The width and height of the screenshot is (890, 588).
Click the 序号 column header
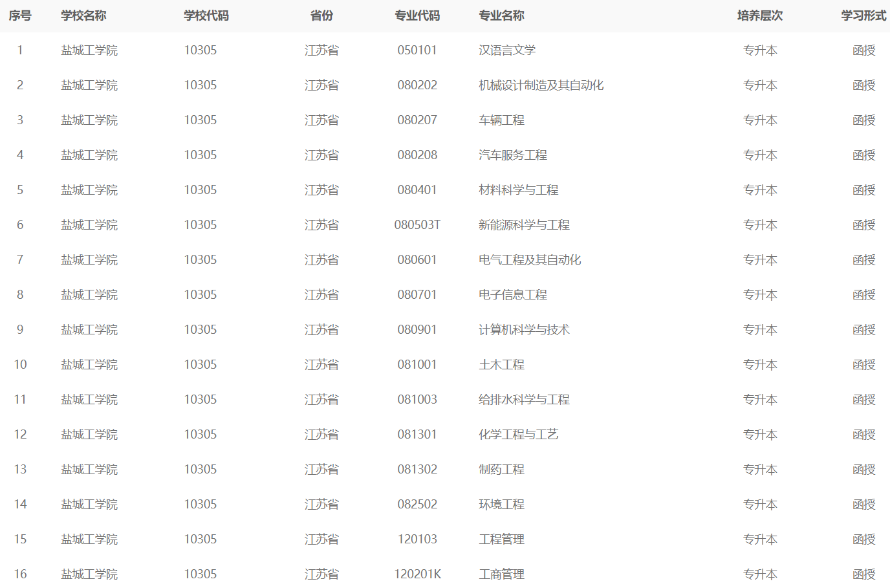(x=20, y=16)
